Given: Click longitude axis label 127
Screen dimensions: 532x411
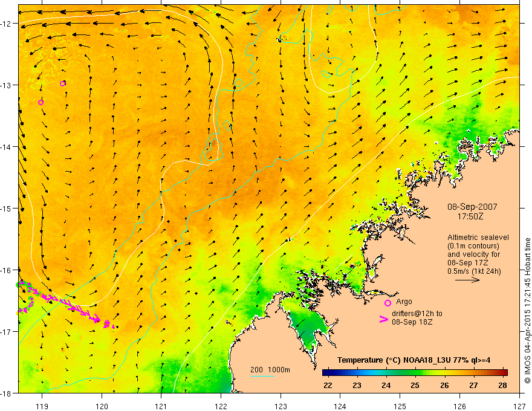Looking at the screenshot, I should (519, 406).
